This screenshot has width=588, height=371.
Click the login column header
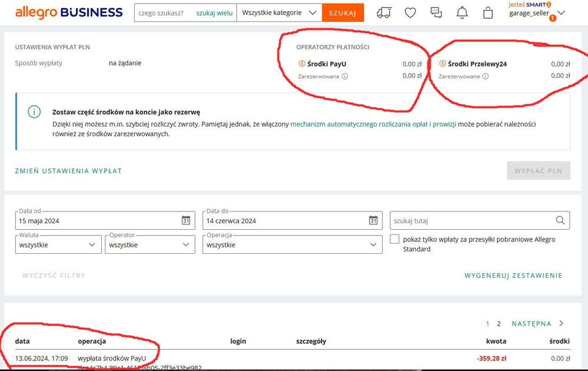pos(238,341)
